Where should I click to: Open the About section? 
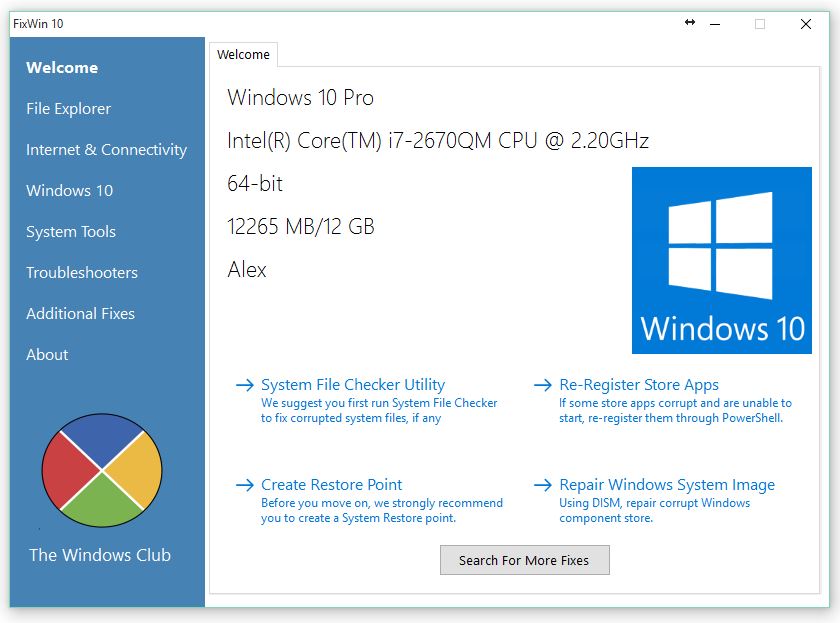point(47,355)
